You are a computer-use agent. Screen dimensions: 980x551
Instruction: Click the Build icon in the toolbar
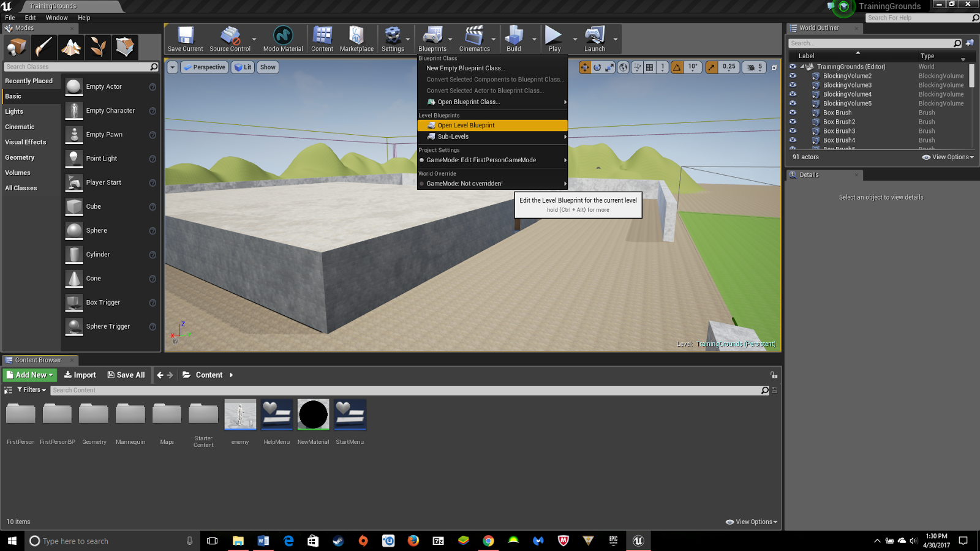515,35
